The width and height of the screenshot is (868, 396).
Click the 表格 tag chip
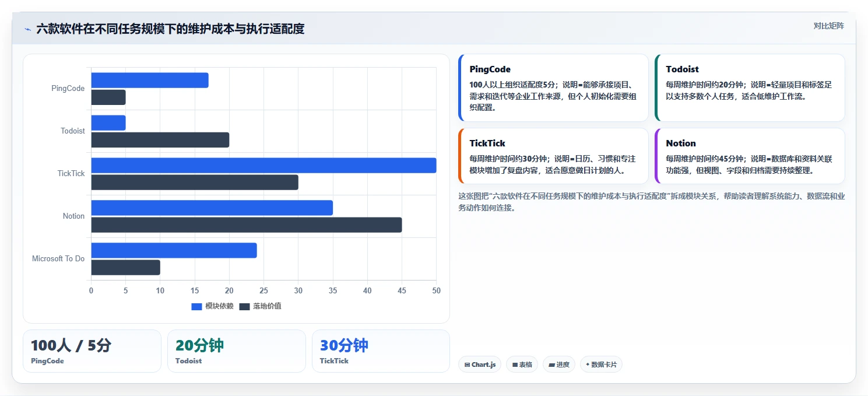[522, 365]
